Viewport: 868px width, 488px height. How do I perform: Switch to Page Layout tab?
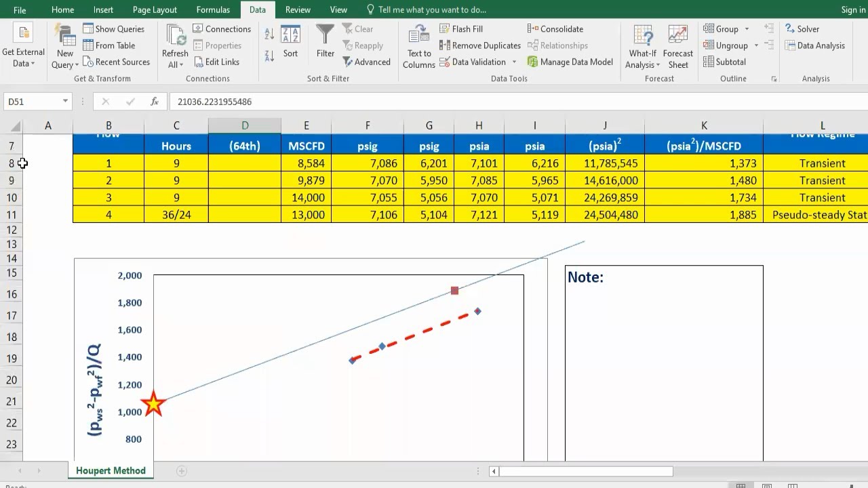pos(155,9)
